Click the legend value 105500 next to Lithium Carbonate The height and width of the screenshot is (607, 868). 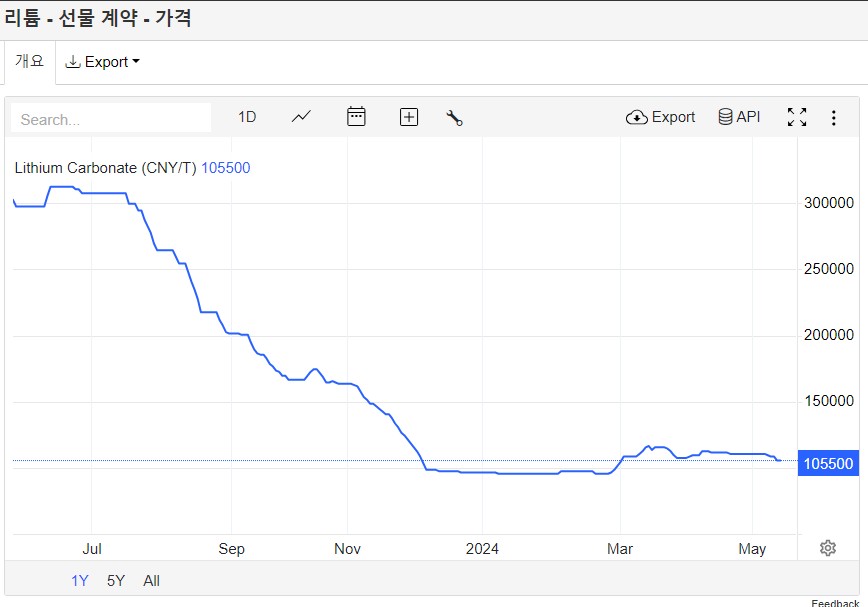225,168
